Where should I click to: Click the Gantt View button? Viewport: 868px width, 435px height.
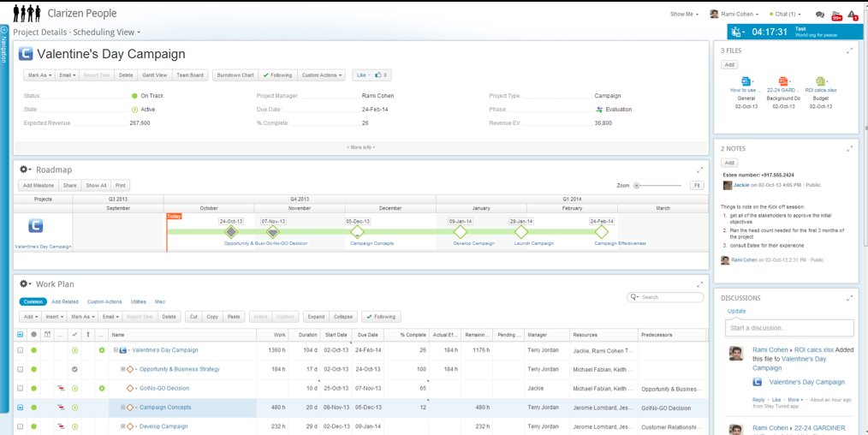pyautogui.click(x=154, y=74)
